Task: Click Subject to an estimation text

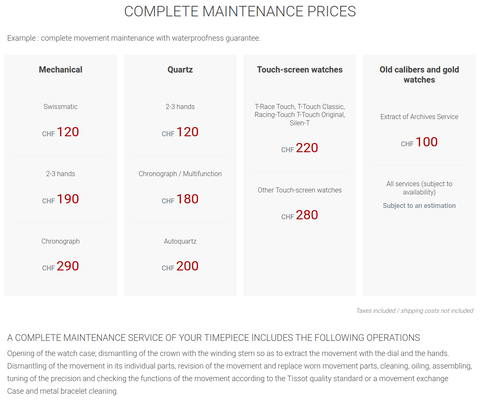Action: click(419, 206)
